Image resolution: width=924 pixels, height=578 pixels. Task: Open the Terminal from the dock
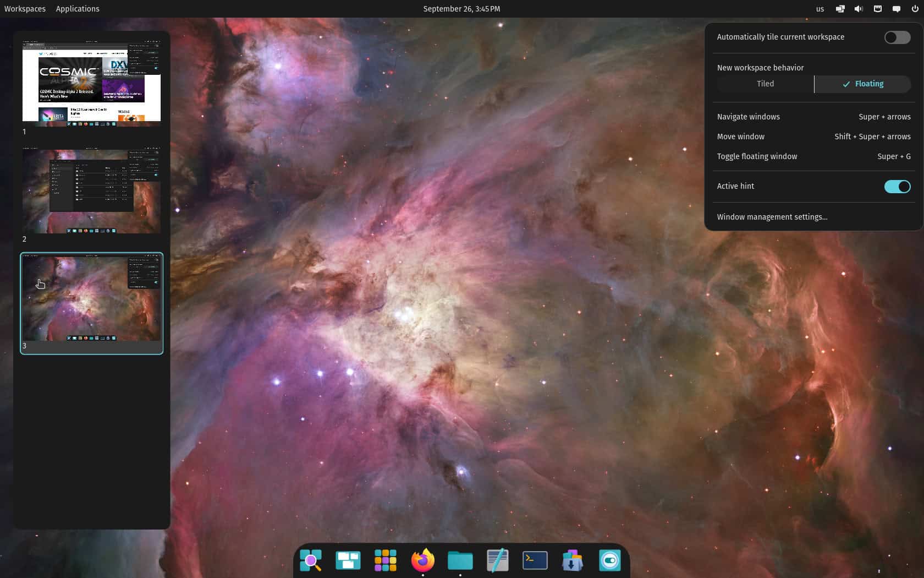pyautogui.click(x=535, y=560)
